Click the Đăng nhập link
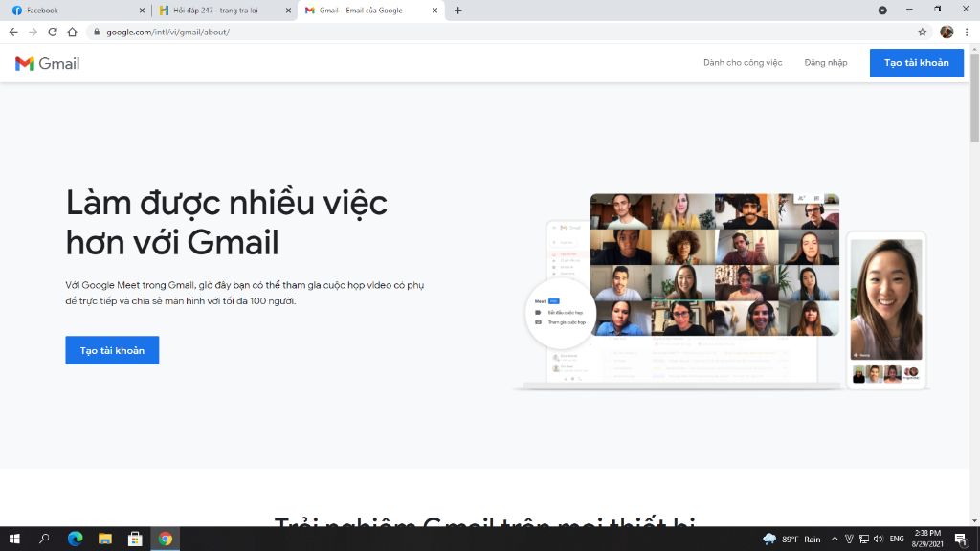This screenshot has width=980, height=551. (826, 62)
